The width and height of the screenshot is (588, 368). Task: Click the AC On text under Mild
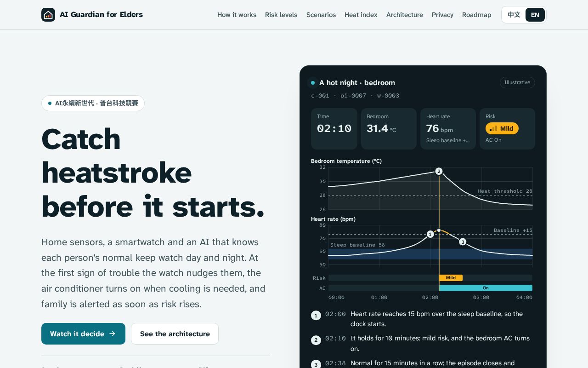(x=493, y=140)
